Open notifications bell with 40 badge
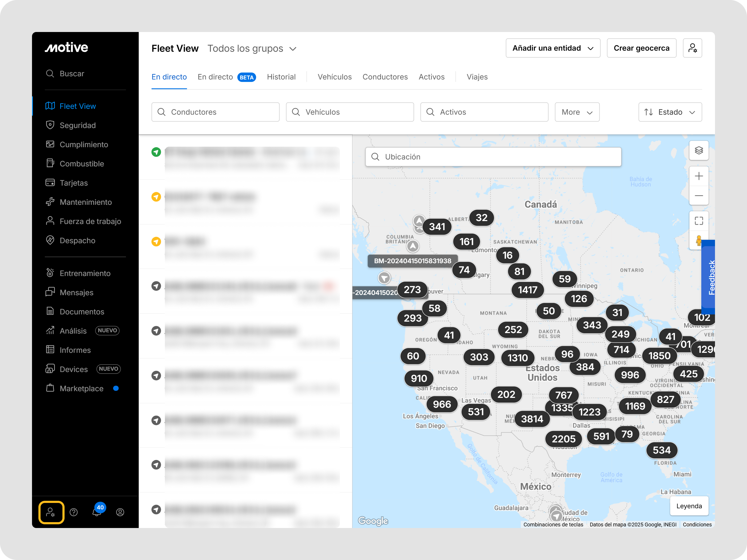 pos(97,512)
